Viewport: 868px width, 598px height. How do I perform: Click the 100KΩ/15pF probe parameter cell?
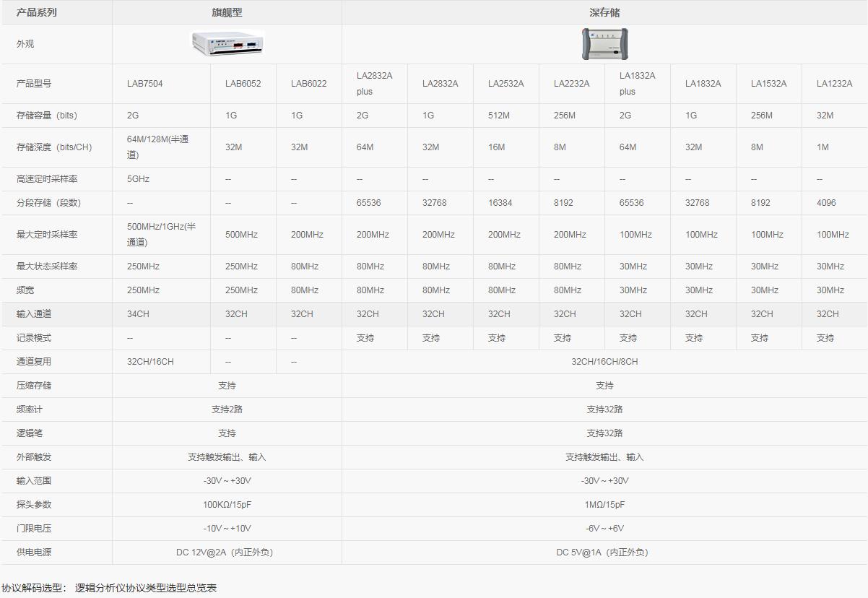[227, 505]
